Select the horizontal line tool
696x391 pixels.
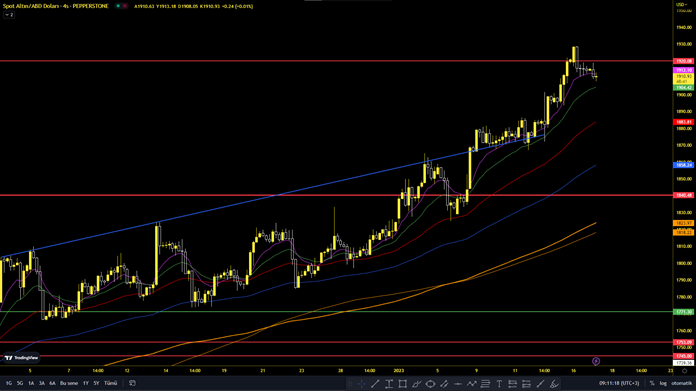click(458, 383)
